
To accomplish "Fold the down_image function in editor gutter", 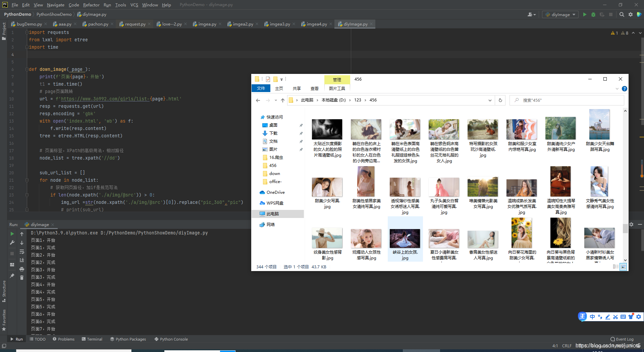I will [27, 70].
